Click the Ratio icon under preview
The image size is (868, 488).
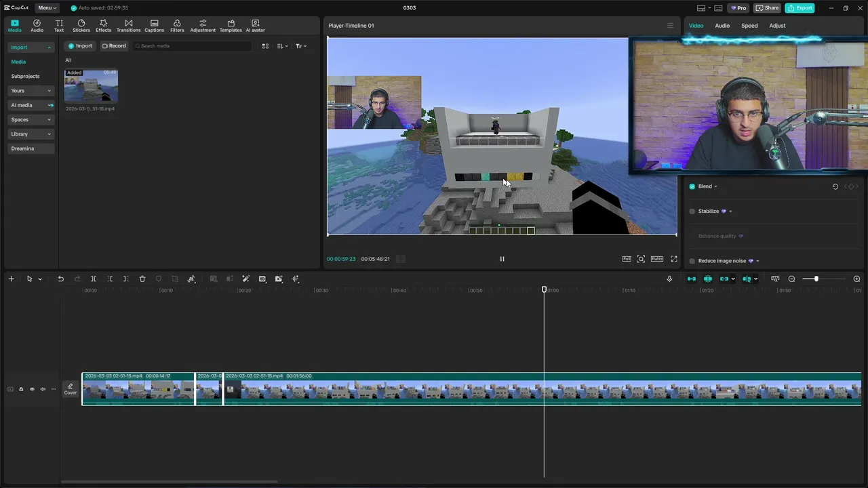tap(657, 259)
